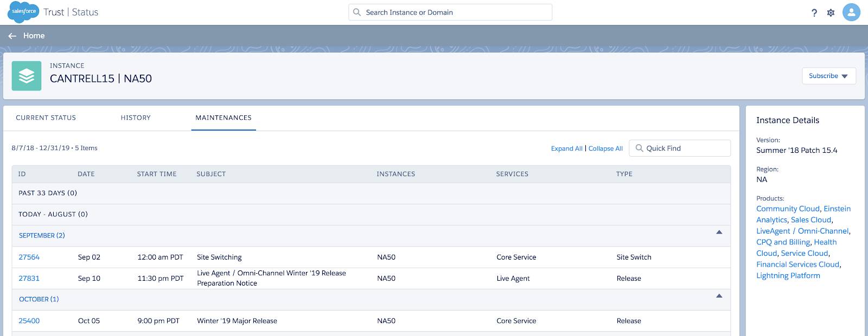Viewport: 868px width, 336px height.
Task: Click the 9:00 pm PDT start time
Action: pyautogui.click(x=158, y=321)
